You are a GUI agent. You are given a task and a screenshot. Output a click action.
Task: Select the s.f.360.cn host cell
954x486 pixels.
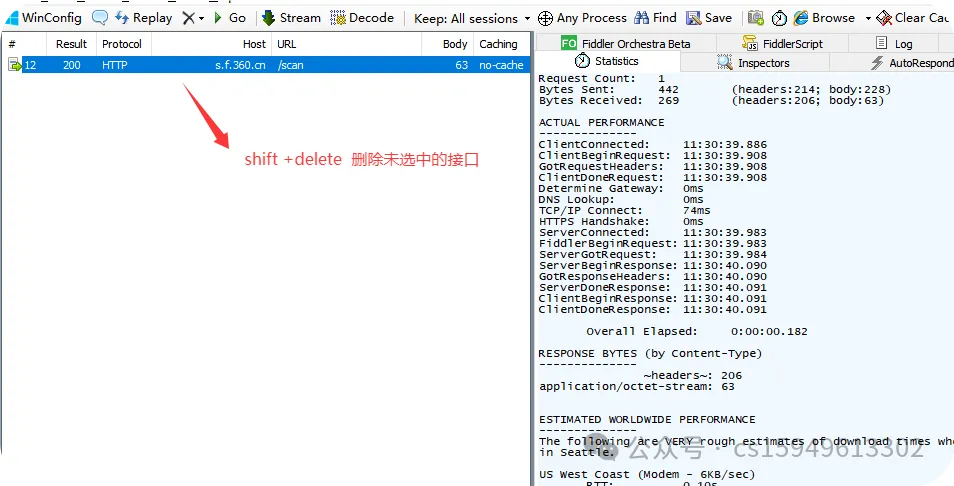point(240,65)
